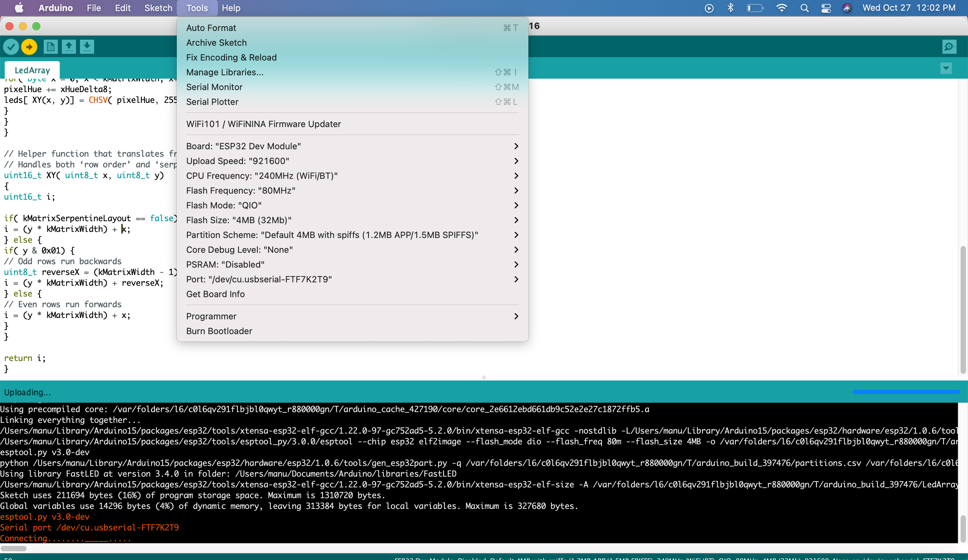
Task: Click the code editor vertical scrollbar
Action: point(963,310)
